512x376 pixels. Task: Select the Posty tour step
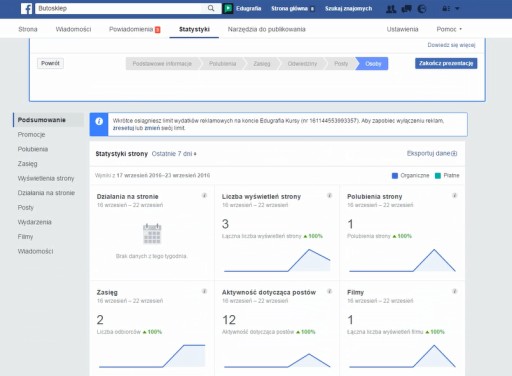(x=341, y=64)
